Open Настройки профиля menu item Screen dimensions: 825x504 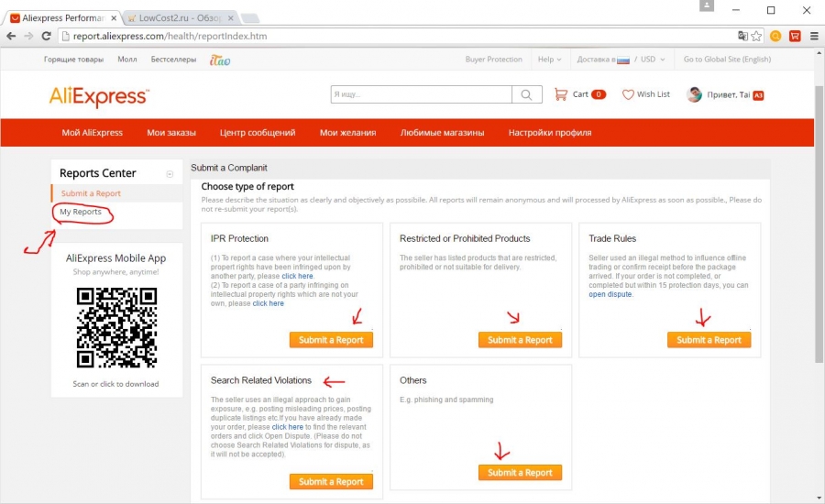pyautogui.click(x=550, y=133)
